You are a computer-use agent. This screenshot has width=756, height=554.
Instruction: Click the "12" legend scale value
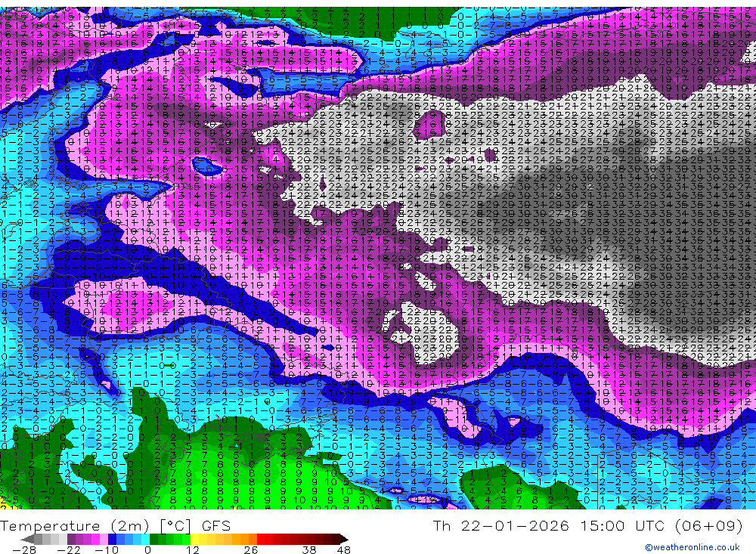[x=192, y=549]
